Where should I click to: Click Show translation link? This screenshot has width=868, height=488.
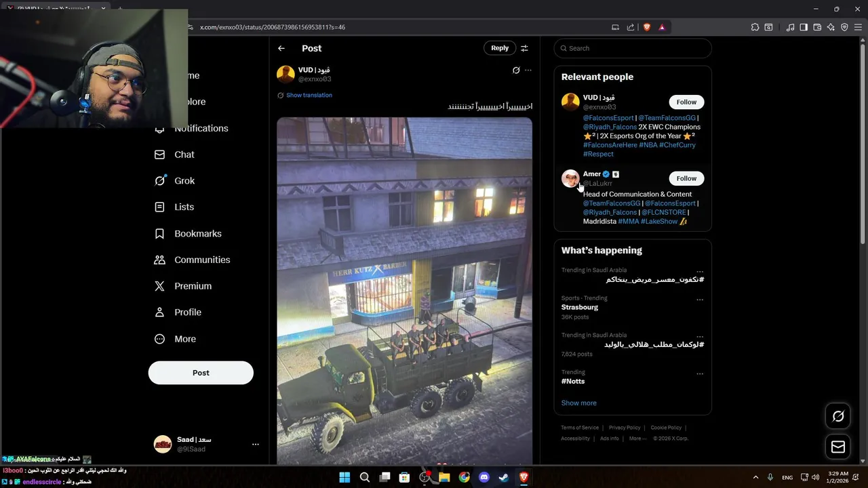309,95
